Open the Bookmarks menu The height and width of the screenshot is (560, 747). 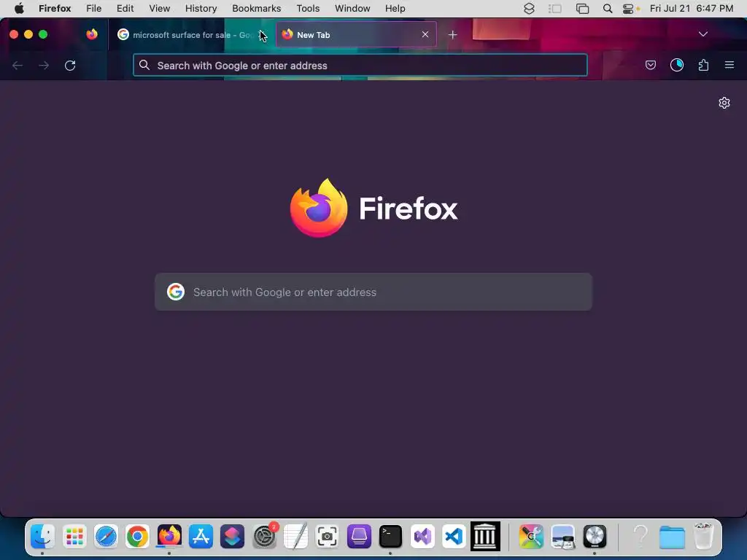(256, 9)
